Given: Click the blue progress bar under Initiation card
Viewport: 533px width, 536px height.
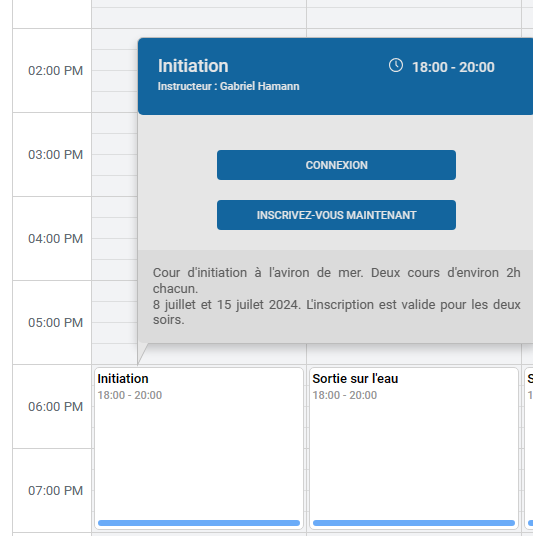Looking at the screenshot, I should point(199,523).
